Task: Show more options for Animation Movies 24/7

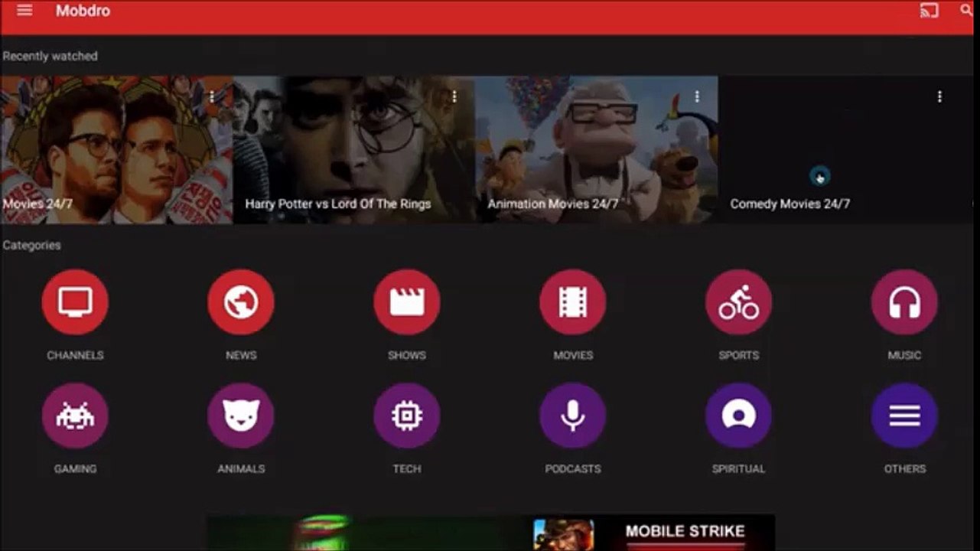Action: tap(697, 96)
